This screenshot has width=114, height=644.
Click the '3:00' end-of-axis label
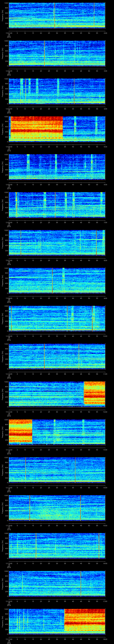[x=105, y=71]
